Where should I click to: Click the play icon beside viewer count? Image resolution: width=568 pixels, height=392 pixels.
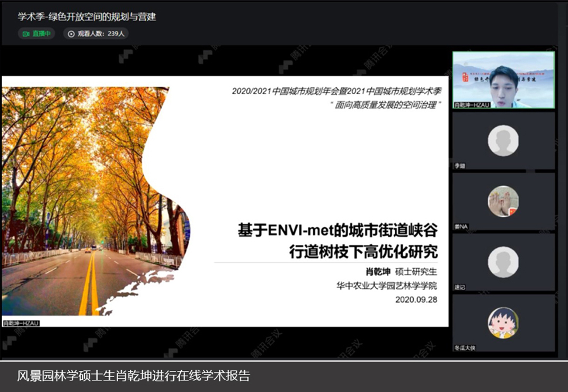tap(71, 34)
